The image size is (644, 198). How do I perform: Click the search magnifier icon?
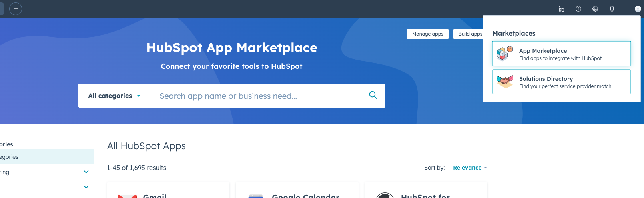(x=373, y=95)
